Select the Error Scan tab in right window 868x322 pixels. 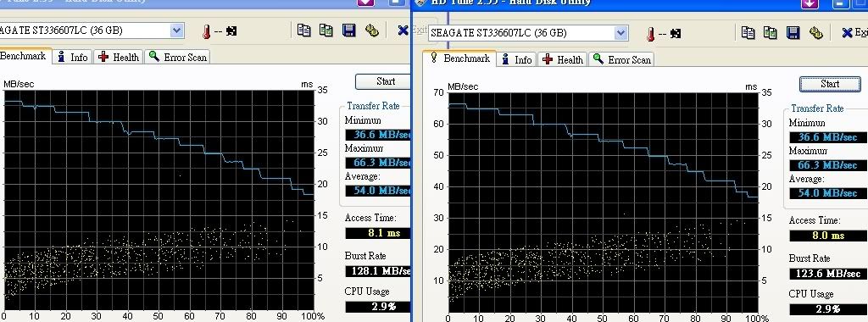click(621, 60)
